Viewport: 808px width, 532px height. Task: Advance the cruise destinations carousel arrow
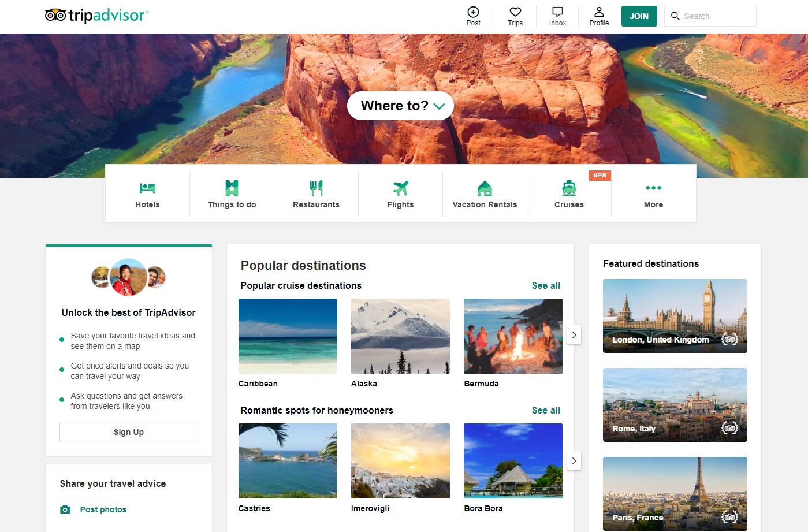click(574, 334)
